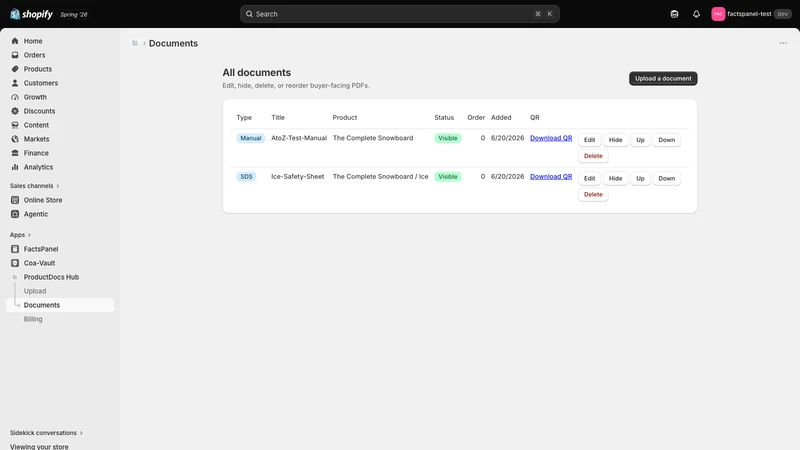
Task: Click the ProductDocs Hub app icon
Action: 15,277
